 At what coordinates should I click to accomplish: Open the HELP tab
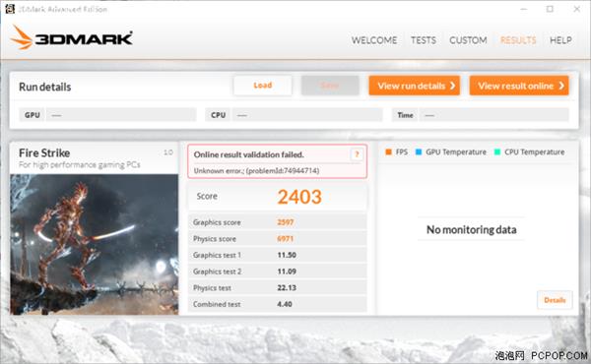(x=560, y=40)
